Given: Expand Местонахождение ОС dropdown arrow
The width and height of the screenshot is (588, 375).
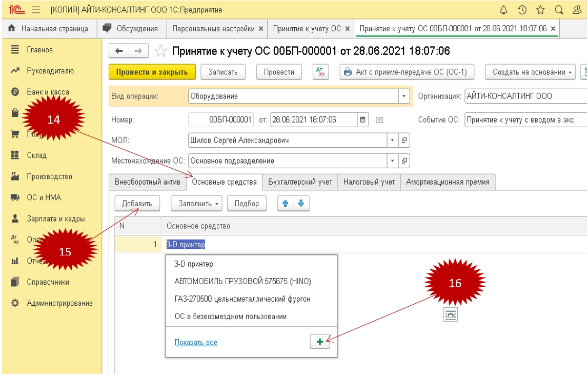Looking at the screenshot, I should (x=392, y=161).
